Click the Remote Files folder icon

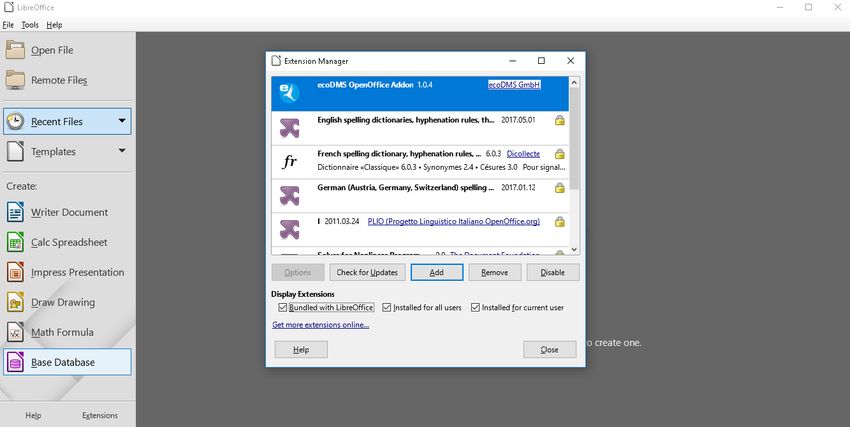[x=15, y=80]
